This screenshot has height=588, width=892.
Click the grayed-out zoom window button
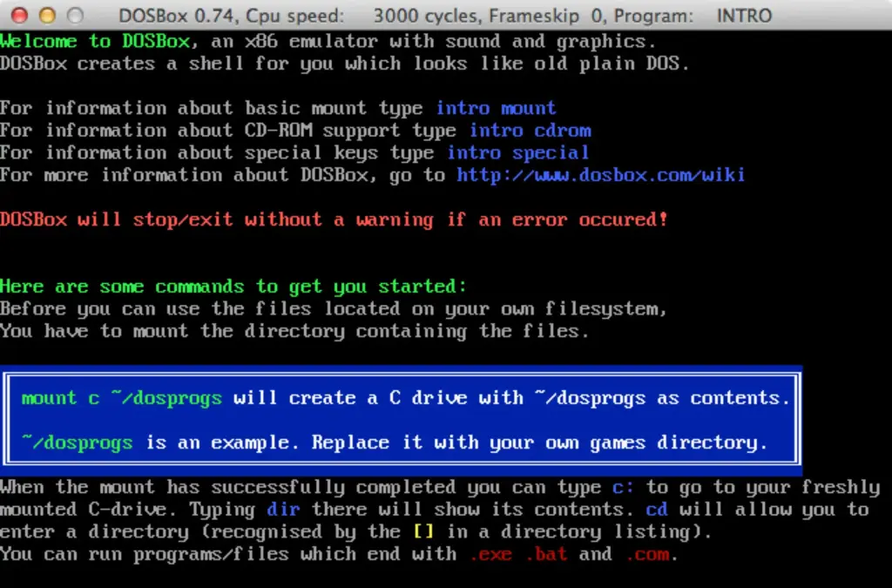(x=75, y=16)
